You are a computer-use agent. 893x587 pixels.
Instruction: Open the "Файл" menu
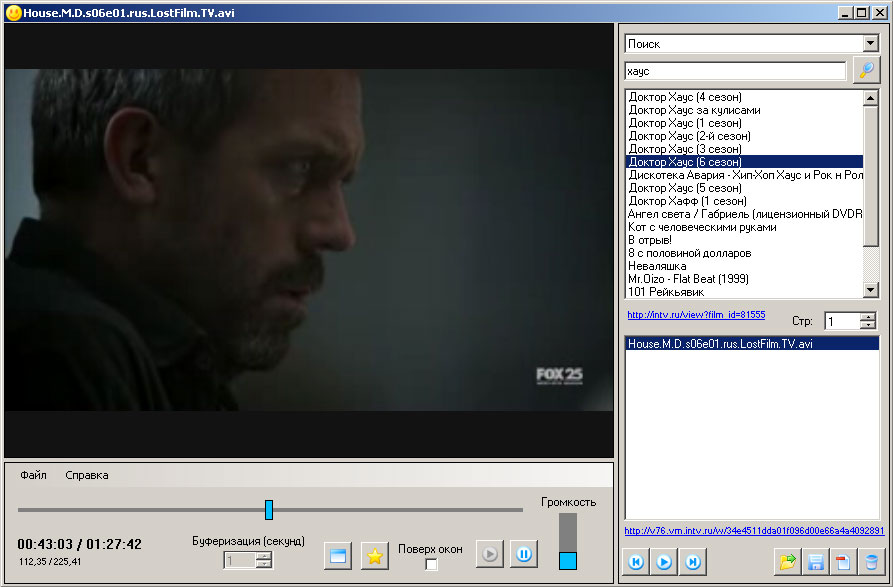[33, 475]
